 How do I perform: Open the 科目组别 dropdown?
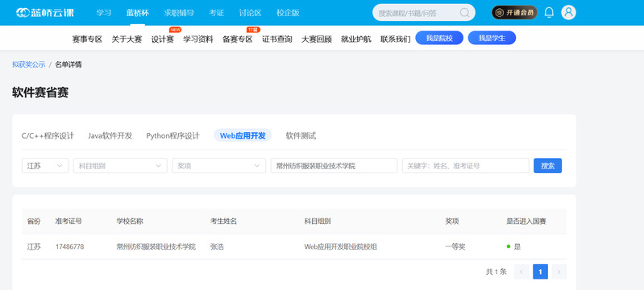pos(120,165)
